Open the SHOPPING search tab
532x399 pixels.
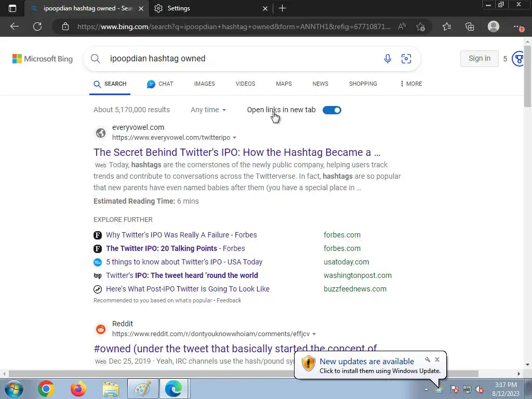363,84
